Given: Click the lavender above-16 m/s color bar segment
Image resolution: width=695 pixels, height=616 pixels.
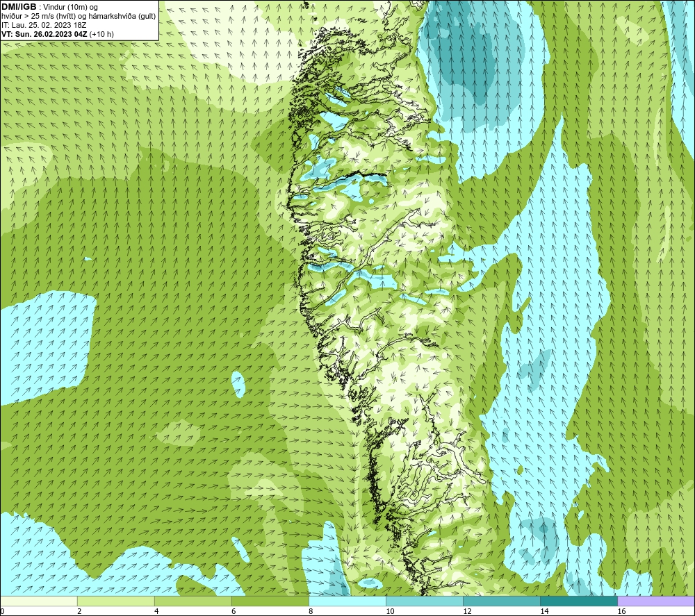Looking at the screenshot, I should click(656, 601).
